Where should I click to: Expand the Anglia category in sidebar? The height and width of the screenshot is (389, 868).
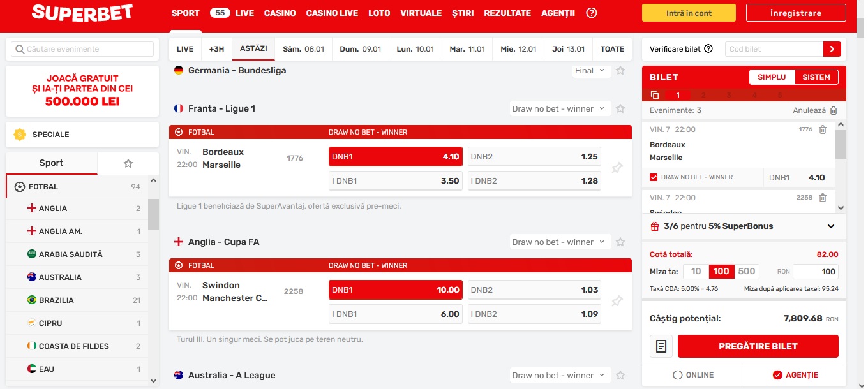77,209
